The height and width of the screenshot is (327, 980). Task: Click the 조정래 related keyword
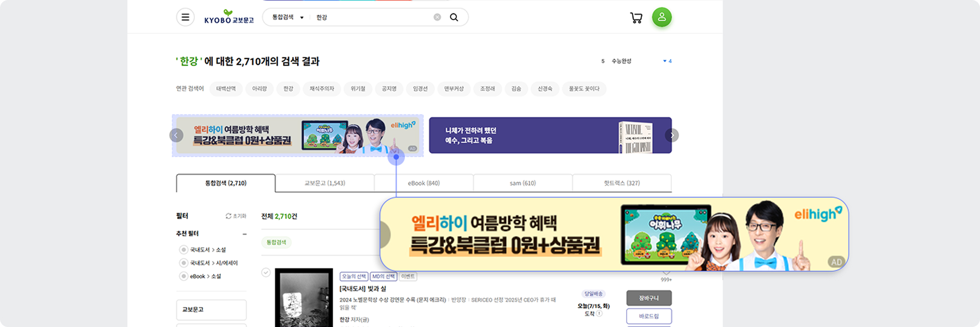point(488,89)
